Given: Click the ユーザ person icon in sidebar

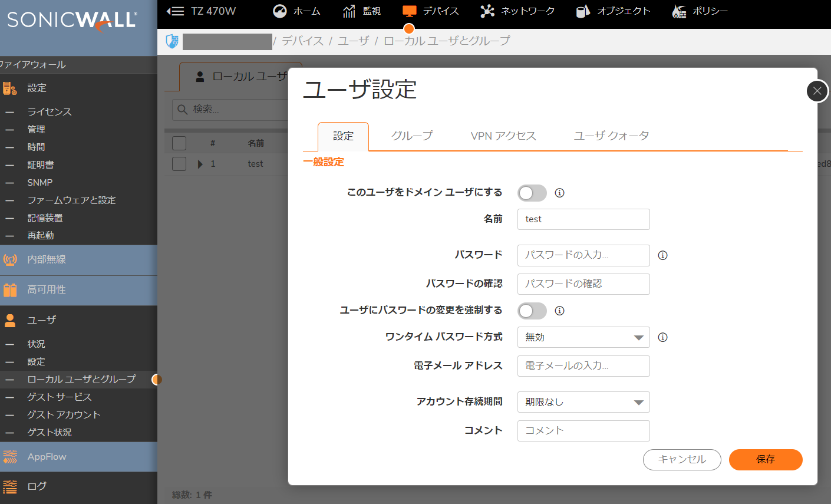Looking at the screenshot, I should [10, 320].
